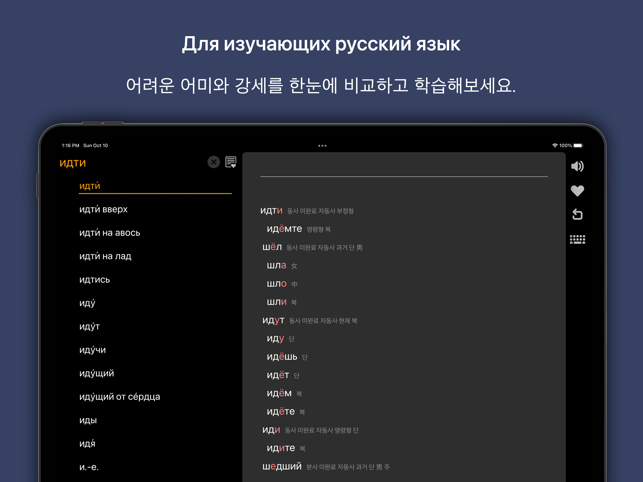Open the иду́чи list entry

pos(92,350)
